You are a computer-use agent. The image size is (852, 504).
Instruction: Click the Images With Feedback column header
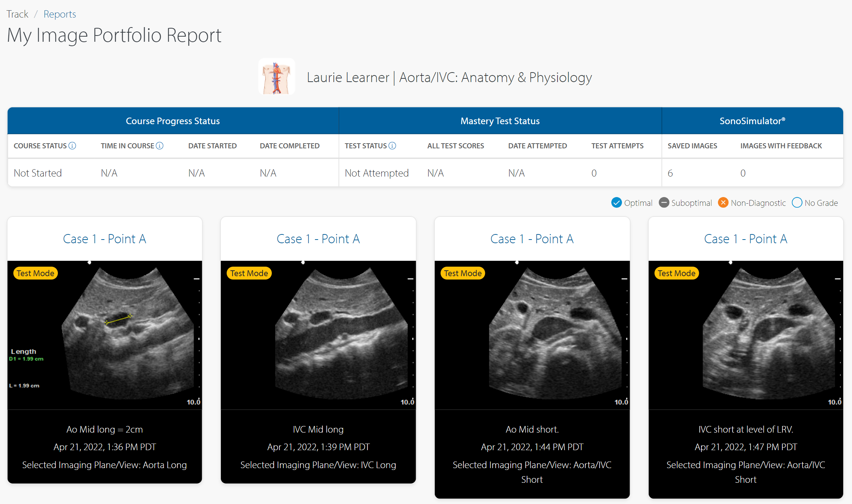coord(781,146)
